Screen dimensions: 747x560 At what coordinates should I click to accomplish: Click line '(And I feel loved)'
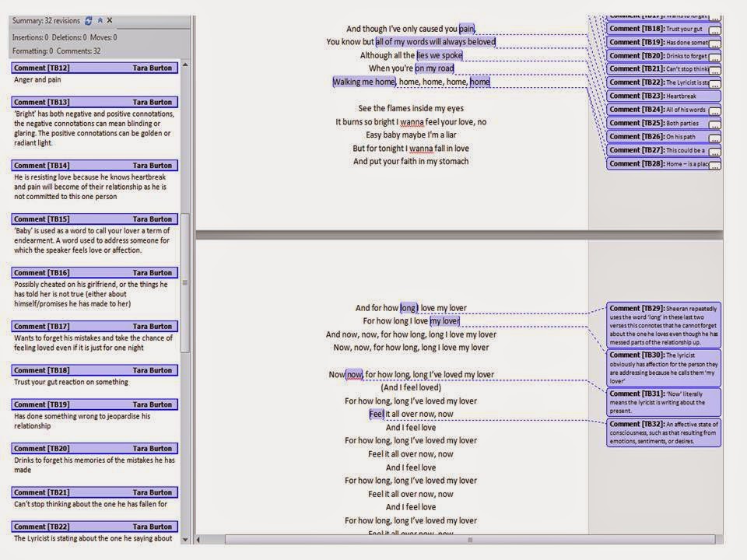411,387
